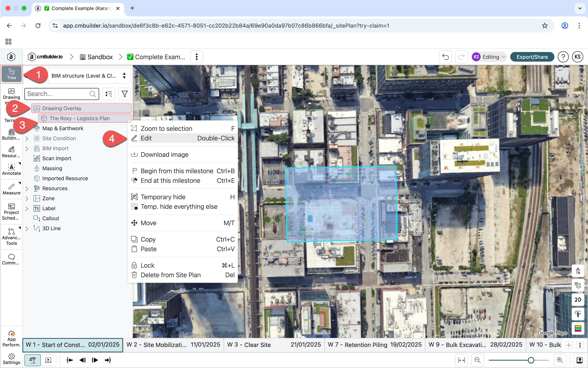Viewport: 588px width, 368px height.
Task: Open the help question mark icon
Action: [x=563, y=57]
